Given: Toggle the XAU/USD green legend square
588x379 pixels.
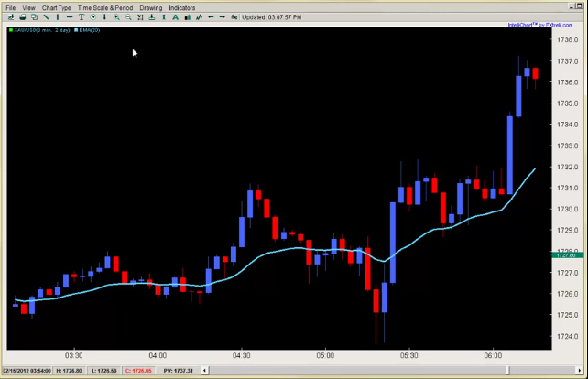Looking at the screenshot, I should pos(11,30).
